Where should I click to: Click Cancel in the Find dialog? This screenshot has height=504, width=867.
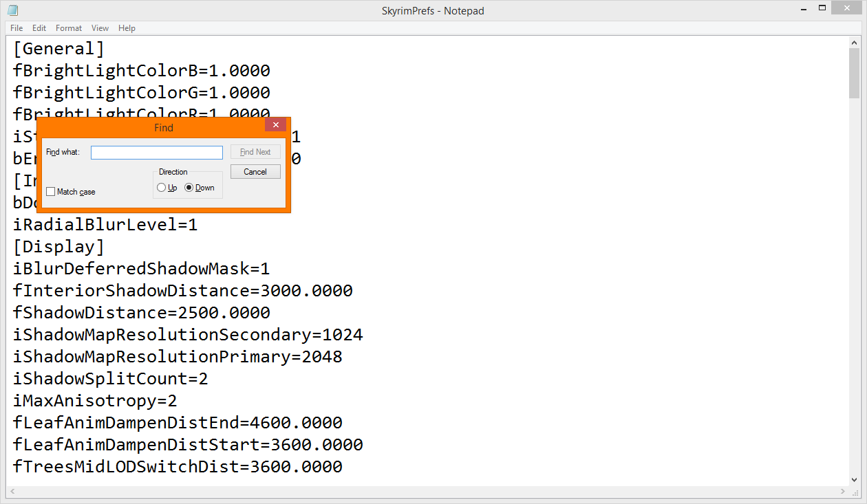pos(255,172)
